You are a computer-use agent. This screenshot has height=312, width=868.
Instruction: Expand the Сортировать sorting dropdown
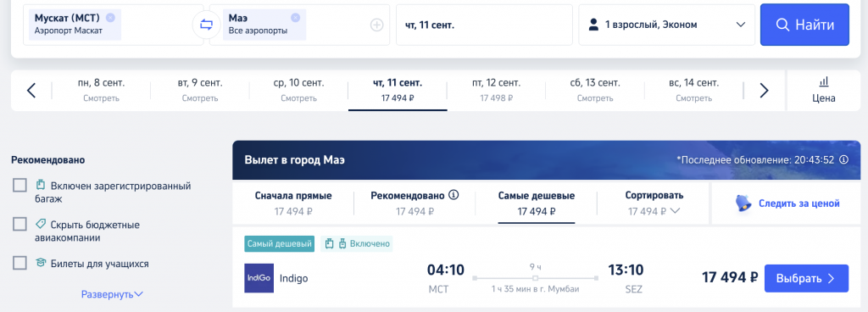654,203
